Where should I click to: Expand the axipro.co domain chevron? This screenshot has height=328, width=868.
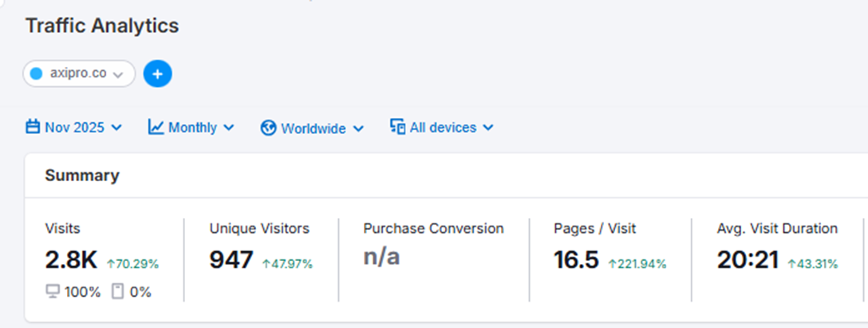pos(118,74)
